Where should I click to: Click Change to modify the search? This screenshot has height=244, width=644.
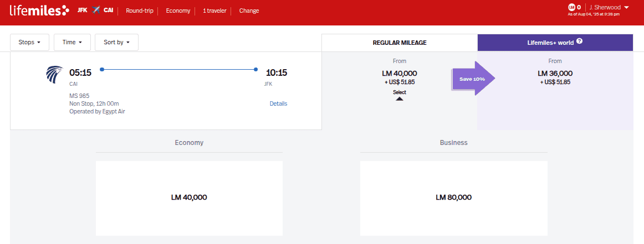[x=249, y=11]
